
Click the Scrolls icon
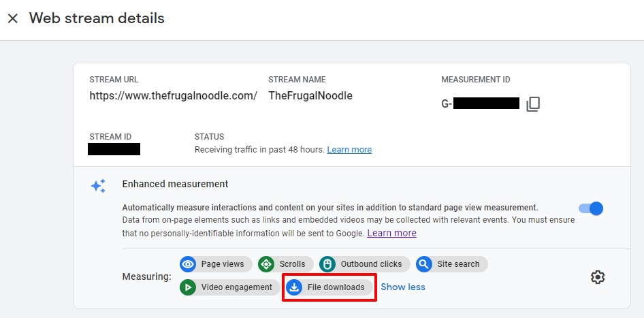pos(266,264)
